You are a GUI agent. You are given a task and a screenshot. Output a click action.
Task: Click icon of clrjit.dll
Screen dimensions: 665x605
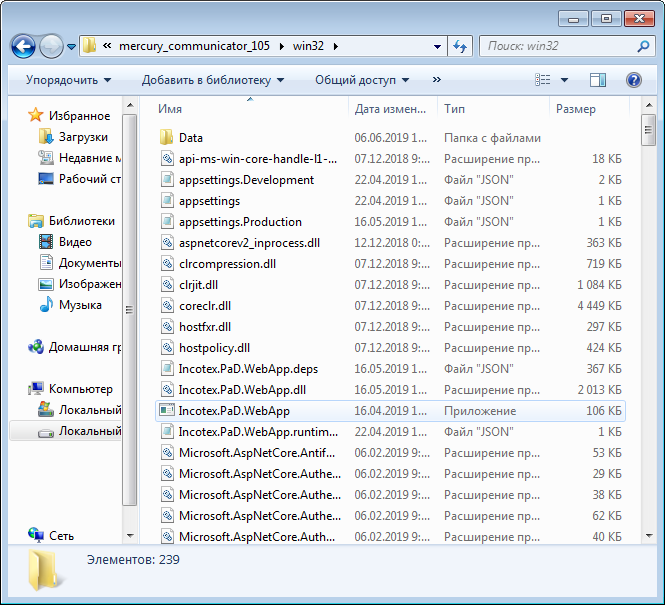167,284
